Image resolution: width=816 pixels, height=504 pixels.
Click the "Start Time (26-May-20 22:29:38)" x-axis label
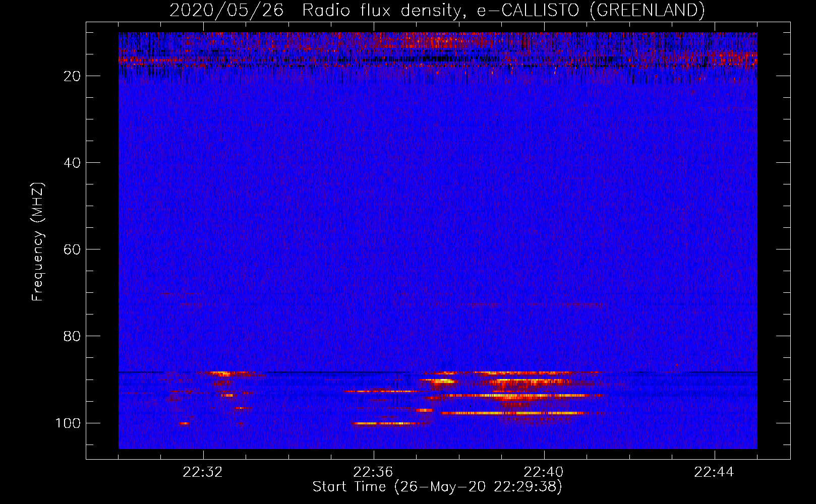pyautogui.click(x=437, y=487)
